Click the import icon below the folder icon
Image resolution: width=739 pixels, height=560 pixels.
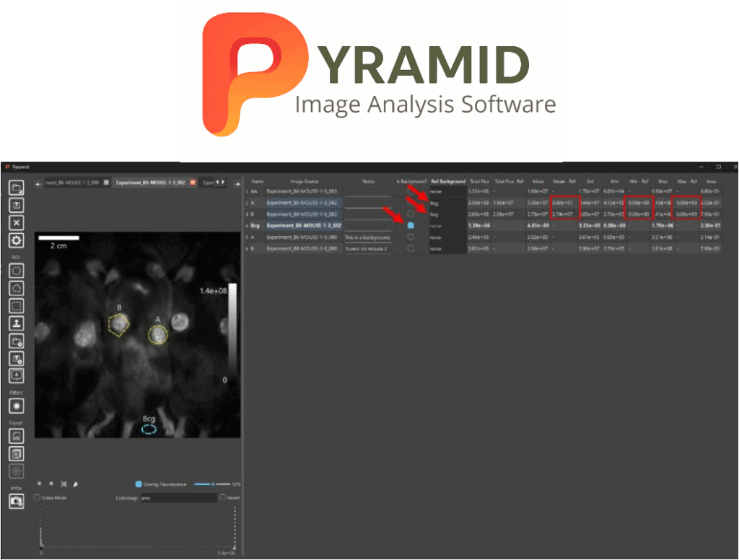click(17, 206)
